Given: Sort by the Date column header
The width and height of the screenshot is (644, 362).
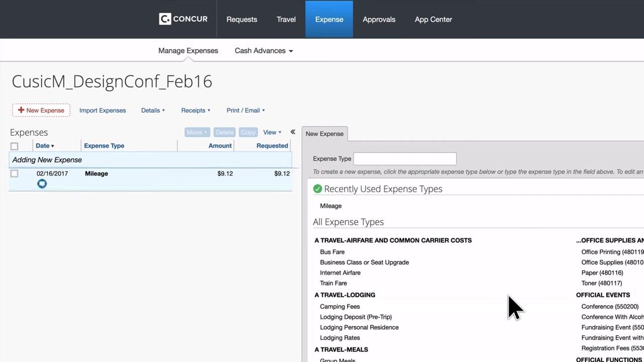Looking at the screenshot, I should [x=45, y=146].
